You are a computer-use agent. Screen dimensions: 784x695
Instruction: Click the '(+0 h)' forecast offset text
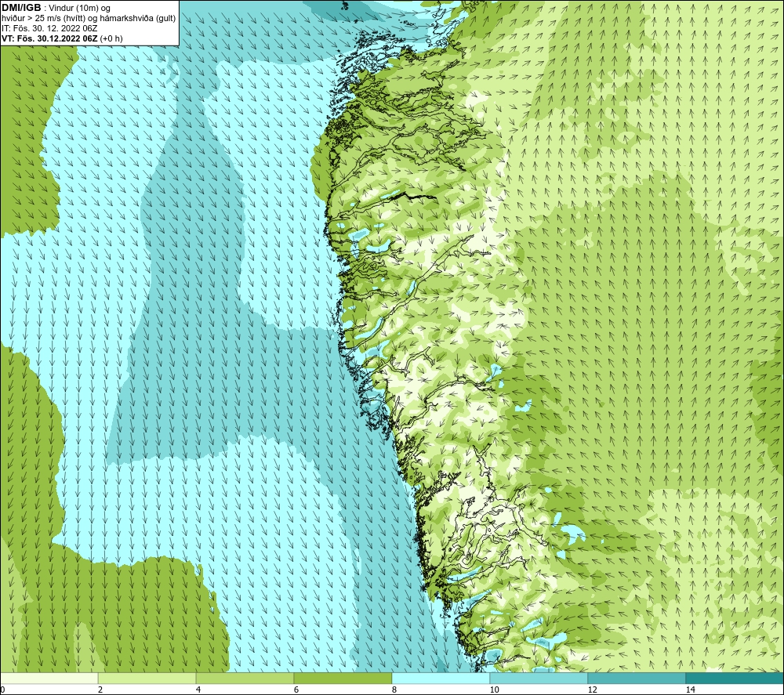click(111, 38)
